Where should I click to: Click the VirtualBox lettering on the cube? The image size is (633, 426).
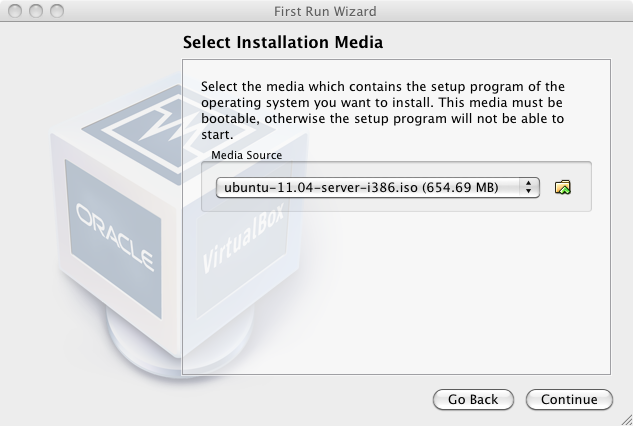(x=243, y=237)
